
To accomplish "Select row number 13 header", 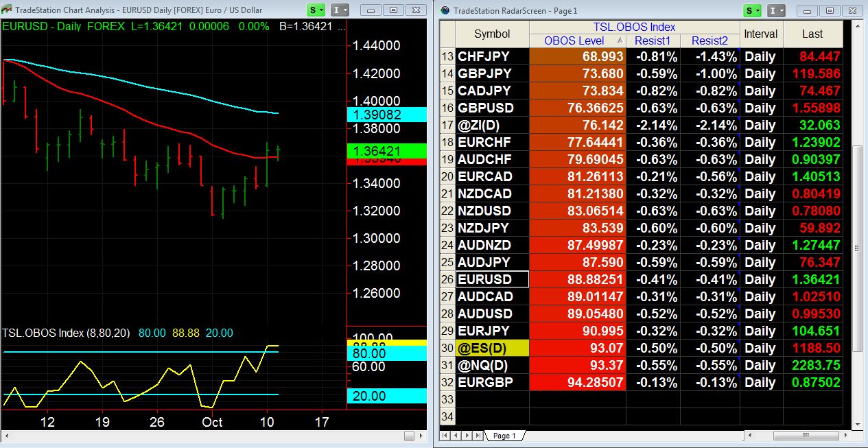I will [447, 56].
